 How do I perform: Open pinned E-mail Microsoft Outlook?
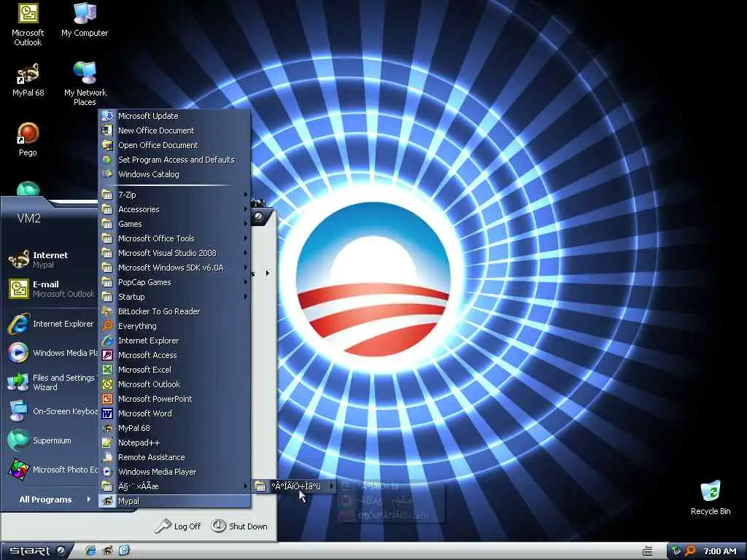pos(52,289)
